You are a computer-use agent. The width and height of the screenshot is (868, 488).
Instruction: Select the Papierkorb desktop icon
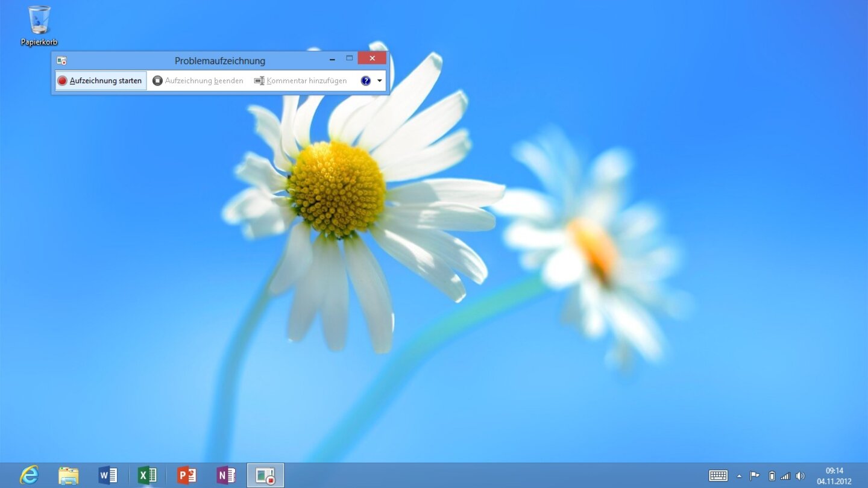pos(39,26)
